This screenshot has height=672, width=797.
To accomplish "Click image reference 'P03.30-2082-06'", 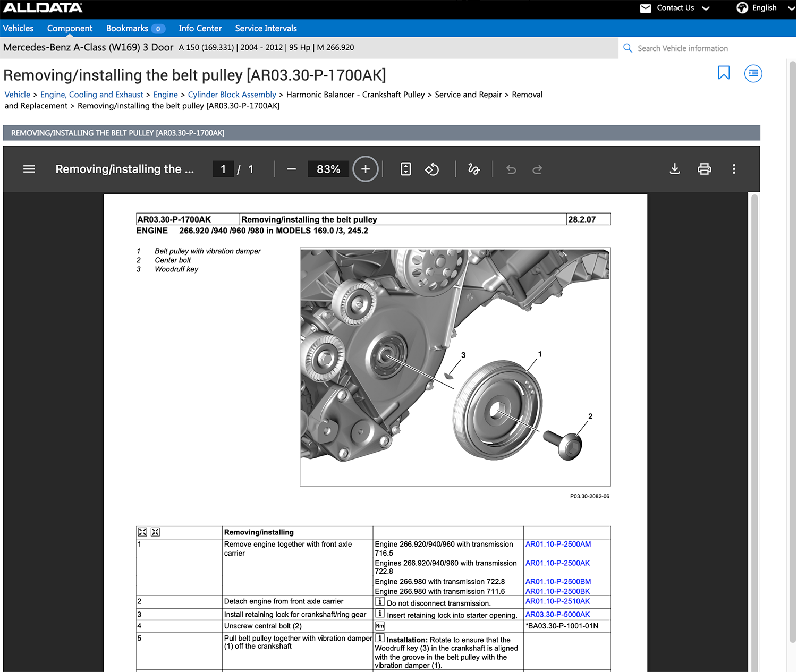I will (x=590, y=496).
